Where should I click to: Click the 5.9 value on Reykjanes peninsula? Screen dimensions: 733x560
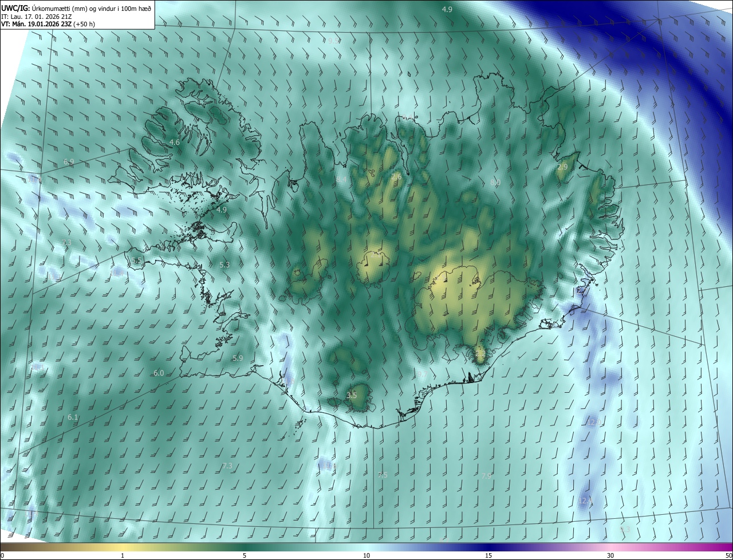click(x=238, y=358)
